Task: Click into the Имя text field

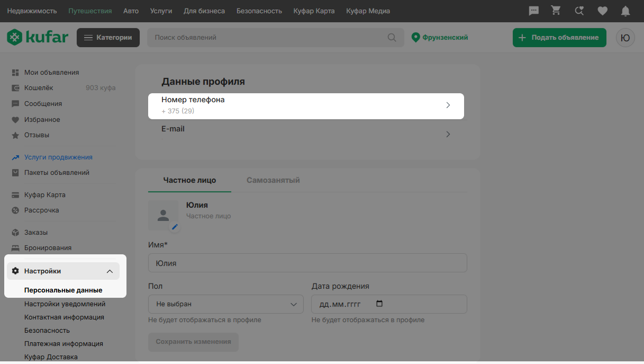Action: tap(307, 263)
